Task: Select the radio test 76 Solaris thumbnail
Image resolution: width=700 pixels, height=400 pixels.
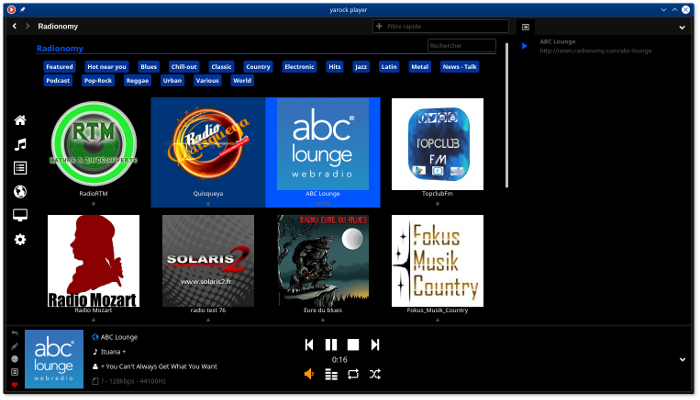Action: pyautogui.click(x=208, y=261)
